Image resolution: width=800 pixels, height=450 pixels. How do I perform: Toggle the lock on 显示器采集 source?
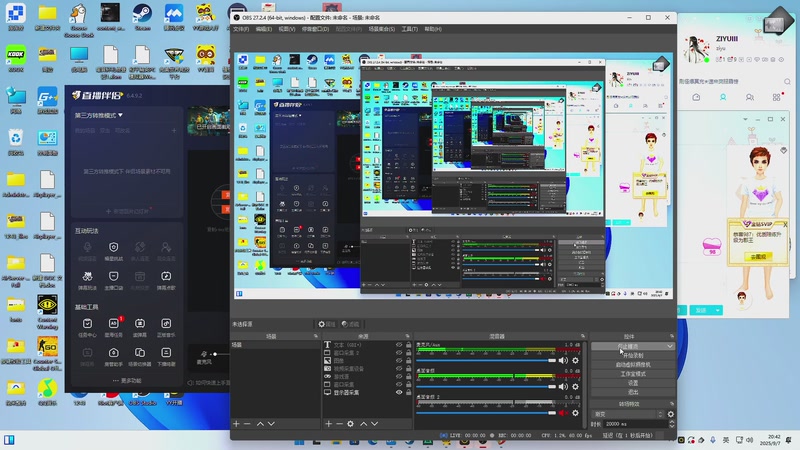click(408, 392)
